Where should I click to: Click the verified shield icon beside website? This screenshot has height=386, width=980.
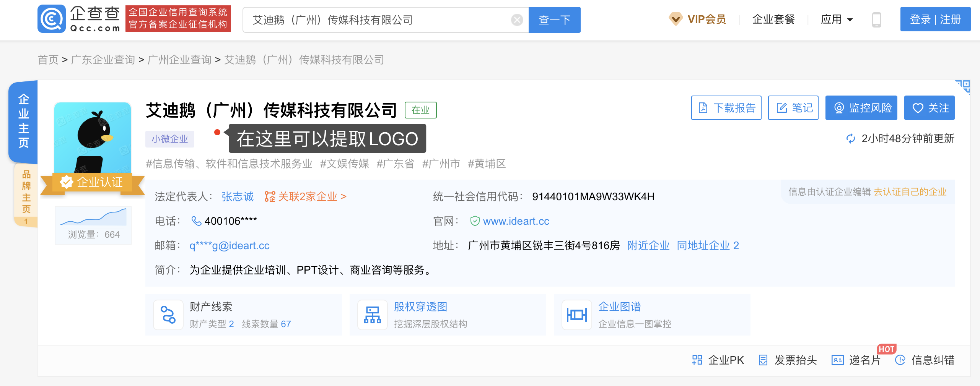point(475,221)
